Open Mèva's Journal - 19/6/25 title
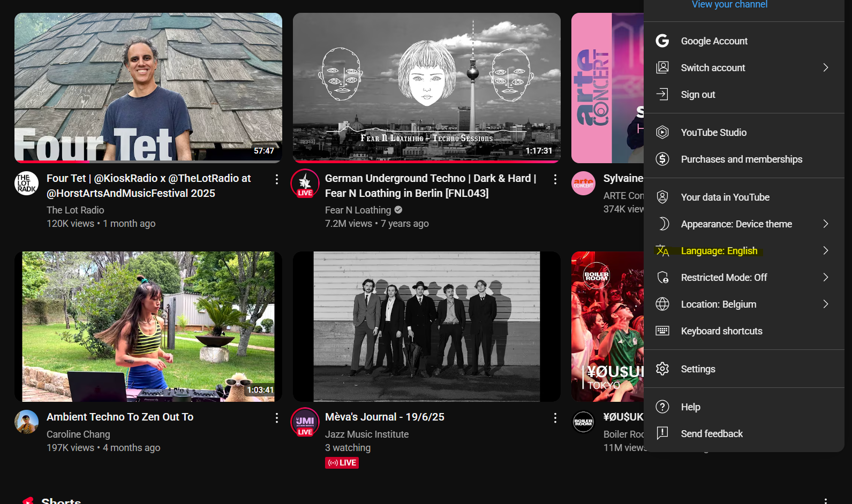The image size is (852, 504). (384, 417)
